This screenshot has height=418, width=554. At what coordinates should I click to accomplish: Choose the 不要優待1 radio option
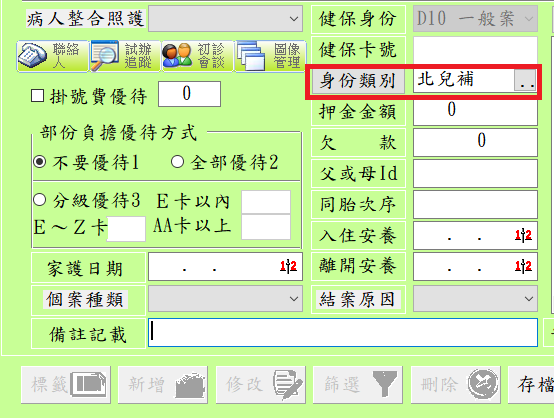coord(40,162)
